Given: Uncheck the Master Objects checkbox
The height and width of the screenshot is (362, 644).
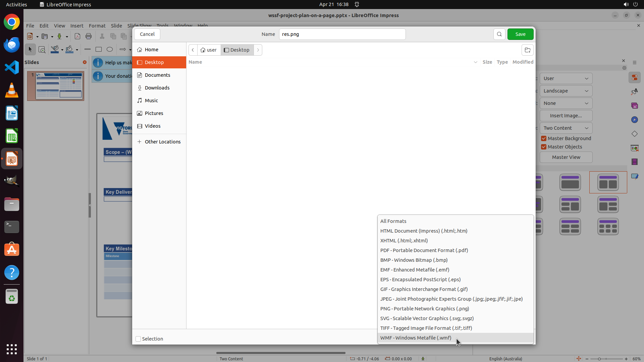Looking at the screenshot, I should click(544, 147).
